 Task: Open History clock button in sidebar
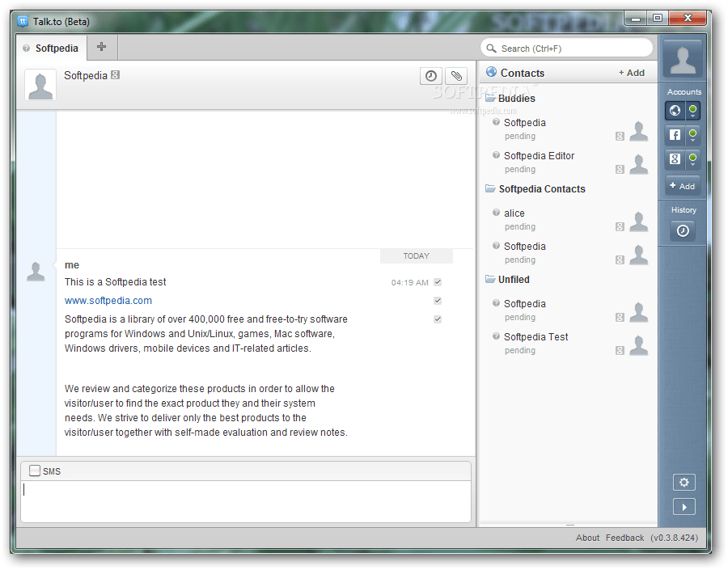point(683,230)
